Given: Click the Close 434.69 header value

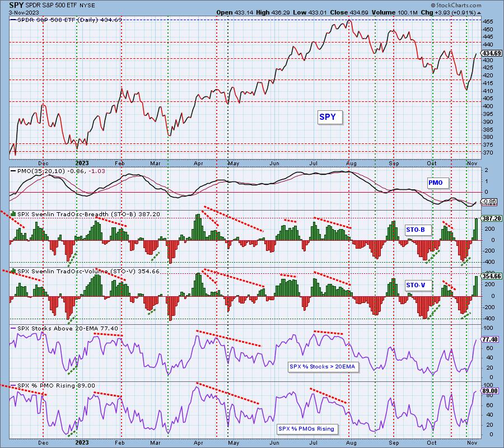Looking at the screenshot, I should pos(349,12).
